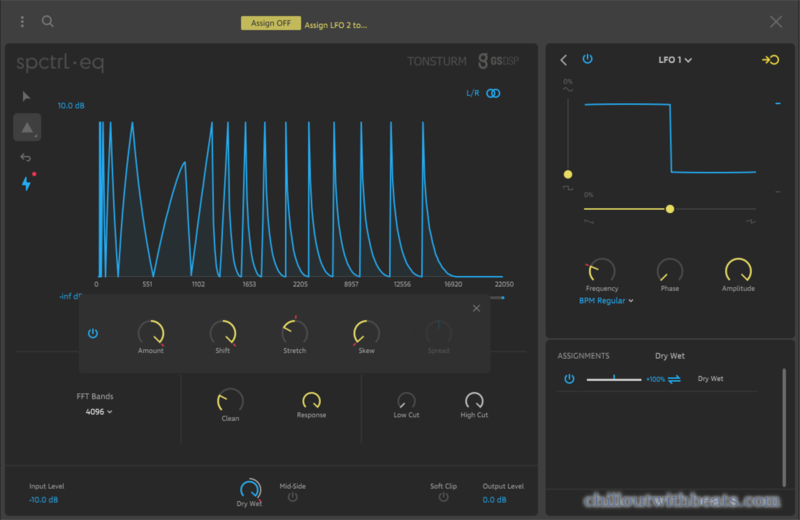The width and height of the screenshot is (800, 520).
Task: Click the search magnifier icon
Action: (47, 21)
